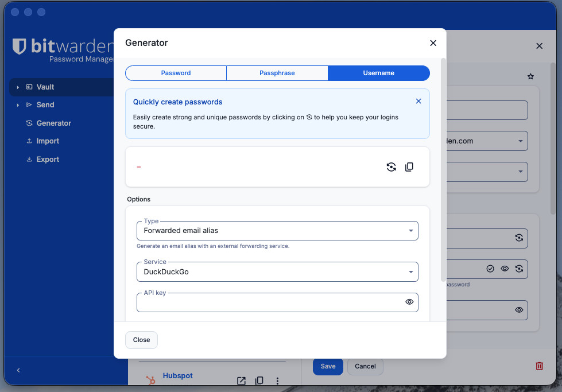The image size is (562, 392).
Task: Click the Close button in the Generator dialog
Action: 141,340
